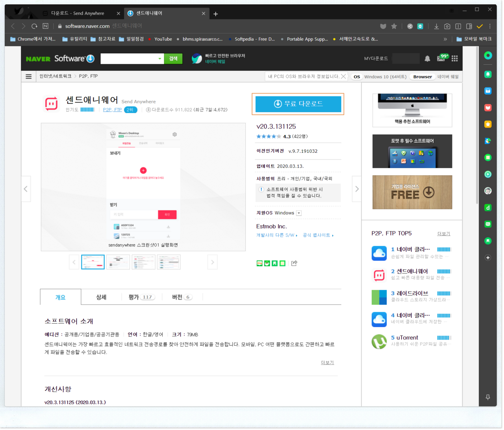
Task: Open the search box category dropdown arrow
Action: coord(159,59)
